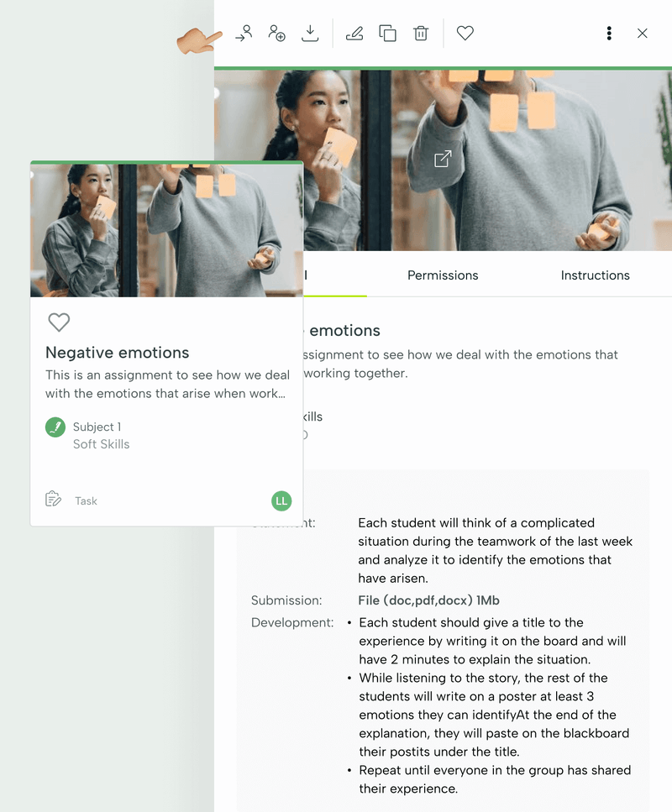Click the edit pencil icon
Image resolution: width=672 pixels, height=812 pixels.
point(354,33)
